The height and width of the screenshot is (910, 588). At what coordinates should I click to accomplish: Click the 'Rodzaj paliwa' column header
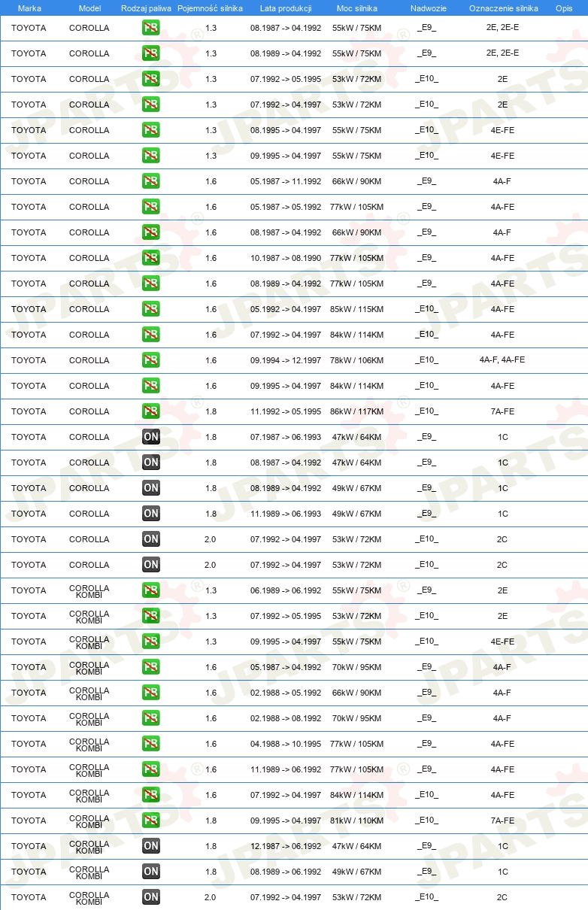pyautogui.click(x=146, y=8)
